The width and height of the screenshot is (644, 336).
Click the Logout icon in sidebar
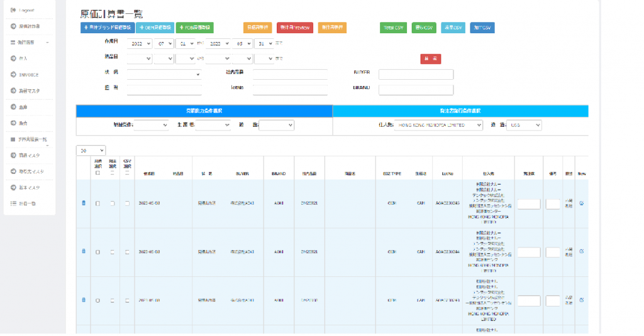13,10
